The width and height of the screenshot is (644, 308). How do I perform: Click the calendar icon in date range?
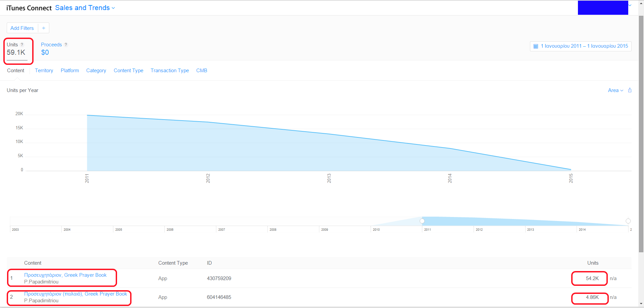(536, 46)
